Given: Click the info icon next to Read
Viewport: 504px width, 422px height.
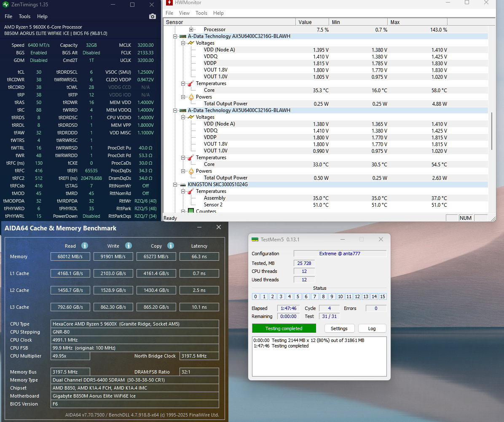Looking at the screenshot, I should [x=85, y=246].
